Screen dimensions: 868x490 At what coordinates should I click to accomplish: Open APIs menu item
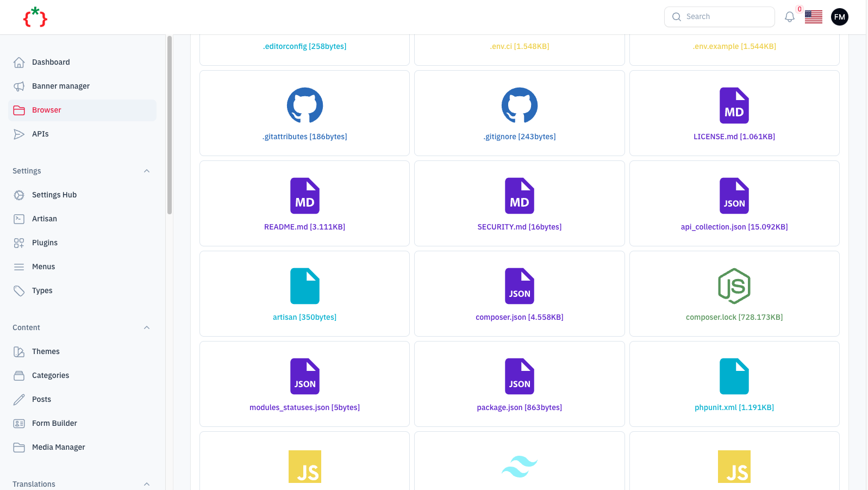click(82, 134)
